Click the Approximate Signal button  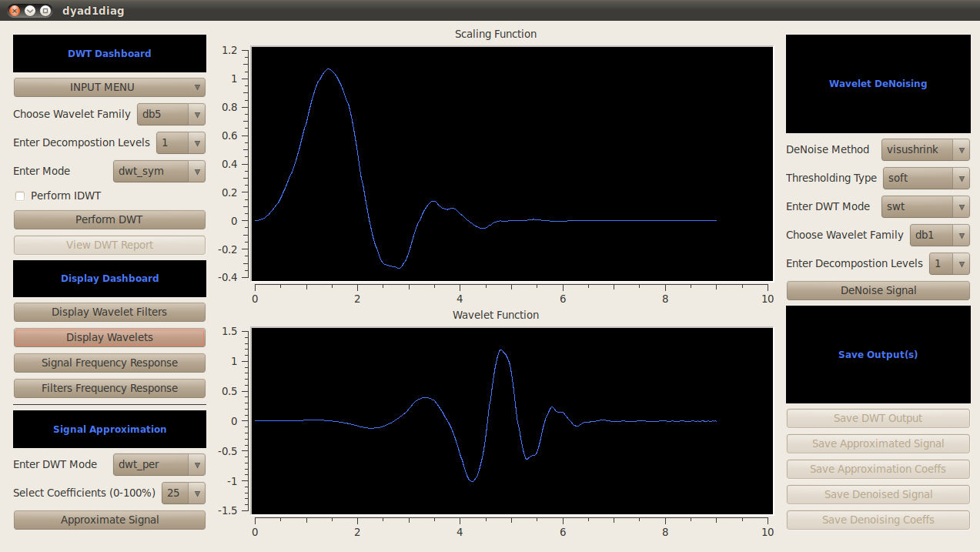coord(109,520)
